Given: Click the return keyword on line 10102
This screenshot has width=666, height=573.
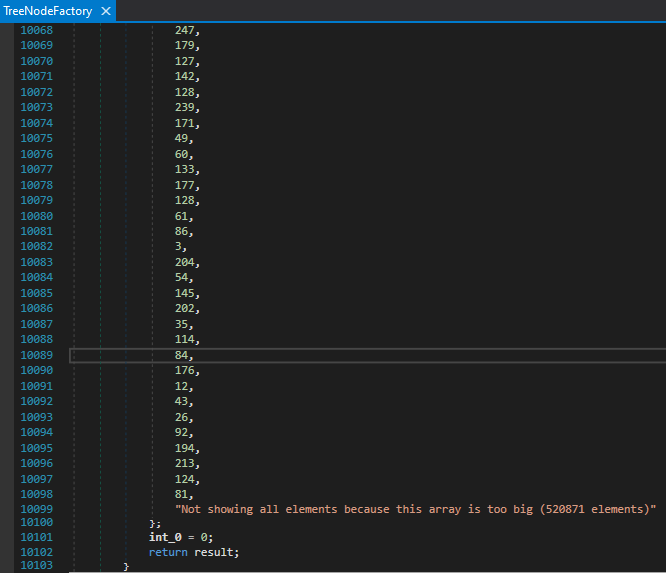Looking at the screenshot, I should pos(168,552).
